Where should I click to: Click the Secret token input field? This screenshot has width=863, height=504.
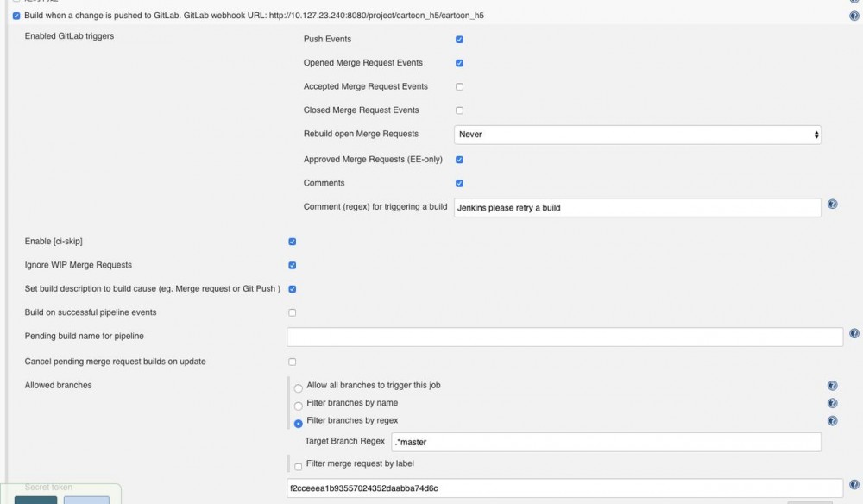[x=564, y=488]
